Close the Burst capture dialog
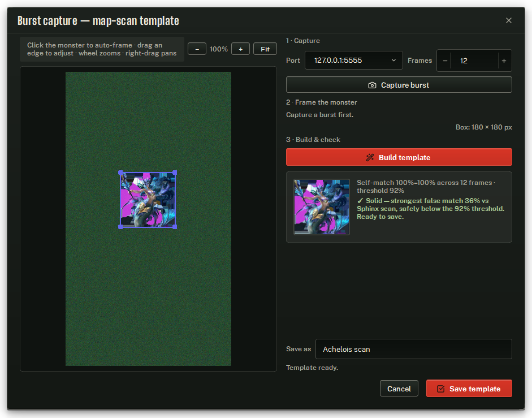 (509, 20)
